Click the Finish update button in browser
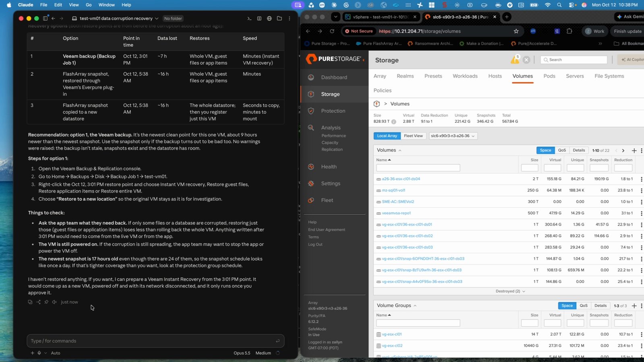 [627, 31]
